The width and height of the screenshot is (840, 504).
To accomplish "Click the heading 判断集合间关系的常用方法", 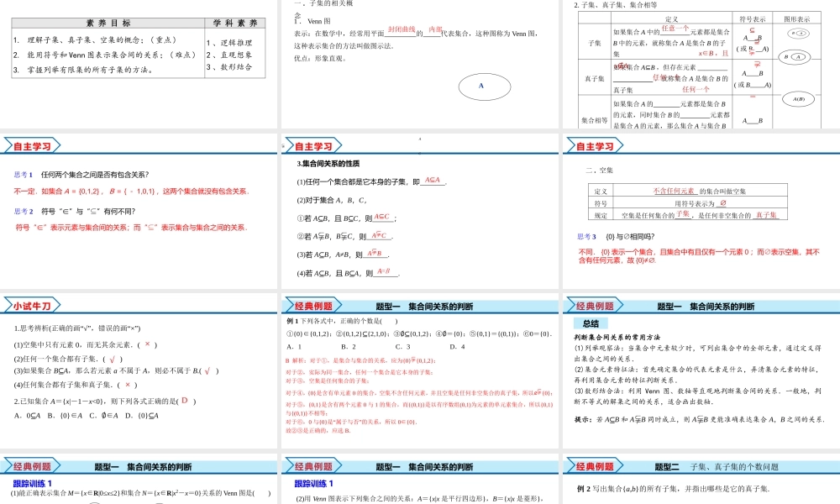I will [x=617, y=338].
